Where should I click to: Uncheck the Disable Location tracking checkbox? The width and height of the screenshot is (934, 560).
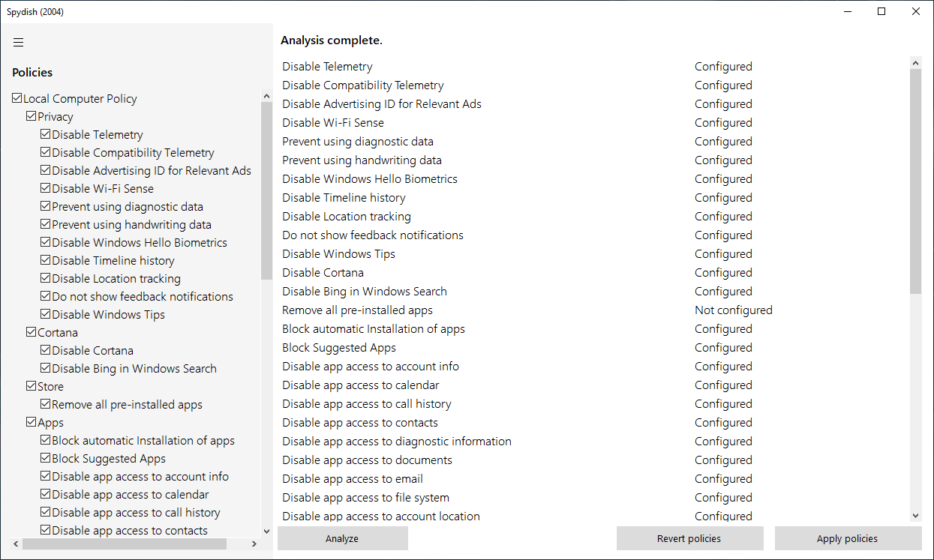point(46,278)
